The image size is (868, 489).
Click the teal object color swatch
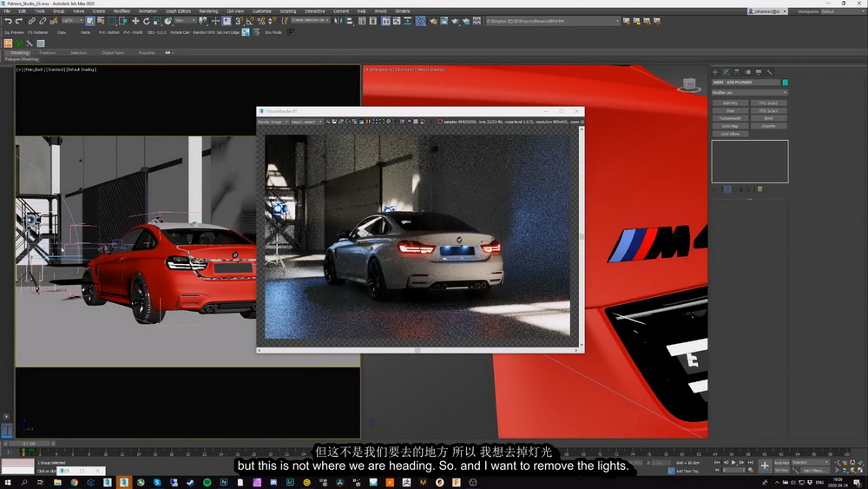(x=785, y=83)
